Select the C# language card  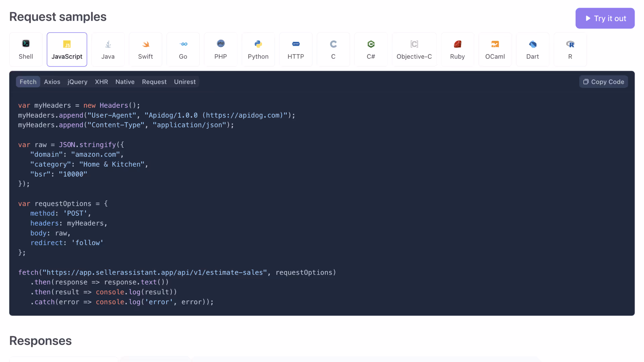[371, 49]
